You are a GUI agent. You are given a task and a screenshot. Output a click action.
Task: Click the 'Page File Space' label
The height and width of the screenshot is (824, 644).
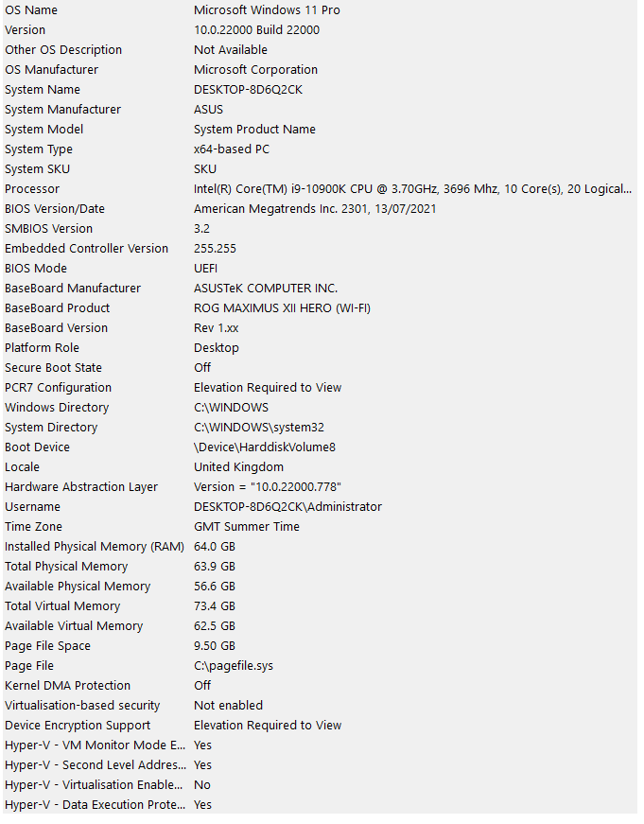click(47, 646)
